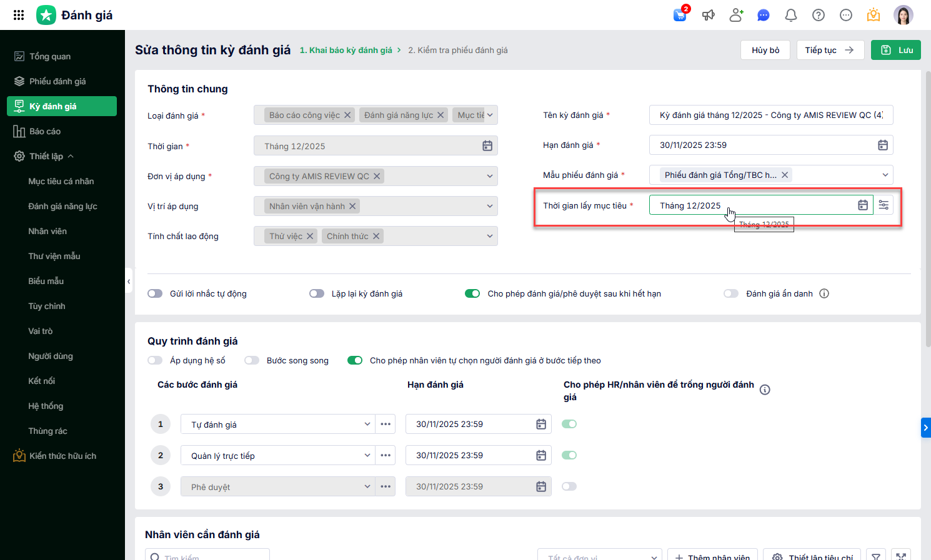Expand the Mẫu phiếu đánh giá dropdown
Image resolution: width=931 pixels, height=560 pixels.
[885, 175]
